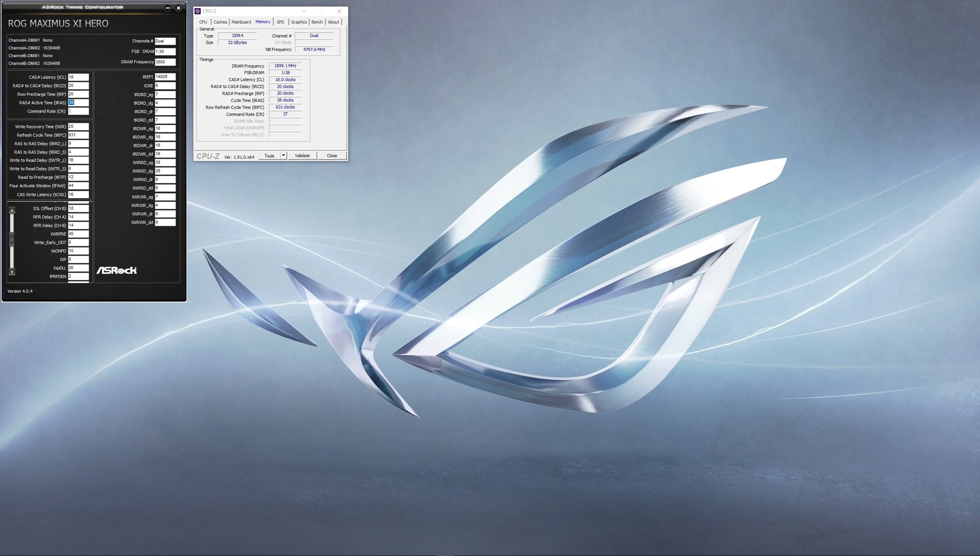This screenshot has width=980, height=556.
Task: Click the Close button in CPU-Z
Action: (x=332, y=156)
